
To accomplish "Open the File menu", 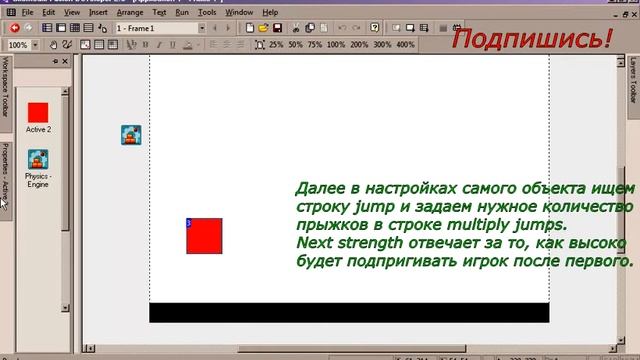I will 27,13.
